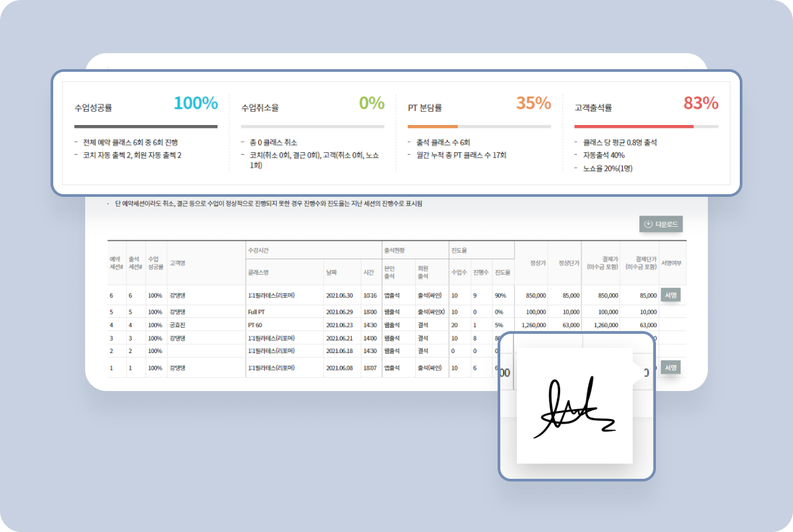793x532 pixels.
Task: Click the 클래스명 column header
Action: tap(258, 272)
